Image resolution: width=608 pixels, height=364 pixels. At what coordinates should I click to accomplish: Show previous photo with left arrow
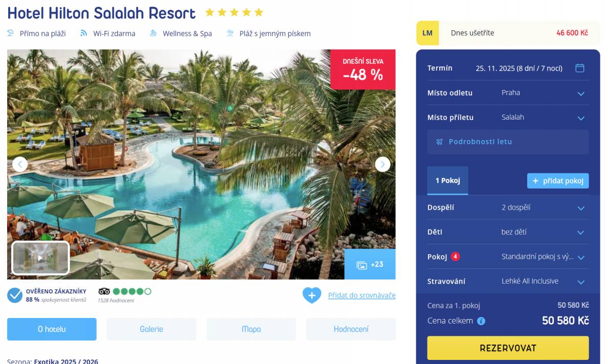20,164
